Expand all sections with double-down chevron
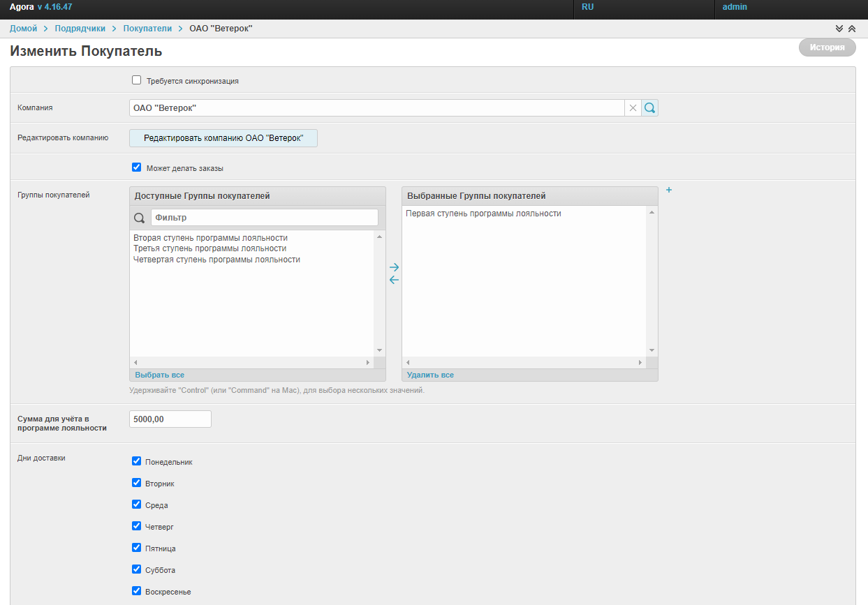868x605 pixels. pyautogui.click(x=839, y=29)
